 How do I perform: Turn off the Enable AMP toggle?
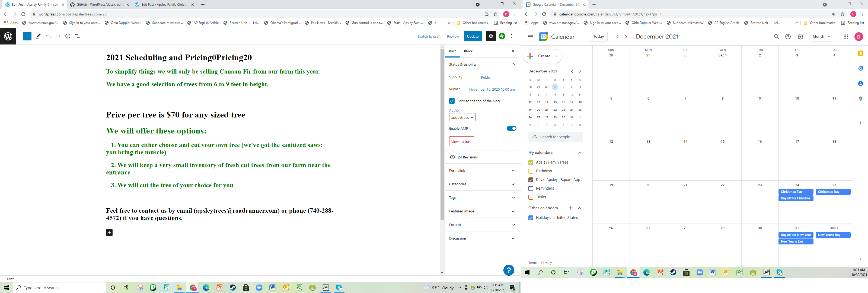[x=511, y=128]
